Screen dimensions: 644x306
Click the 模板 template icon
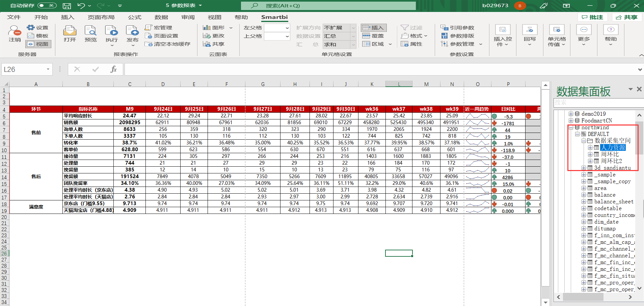37,36
